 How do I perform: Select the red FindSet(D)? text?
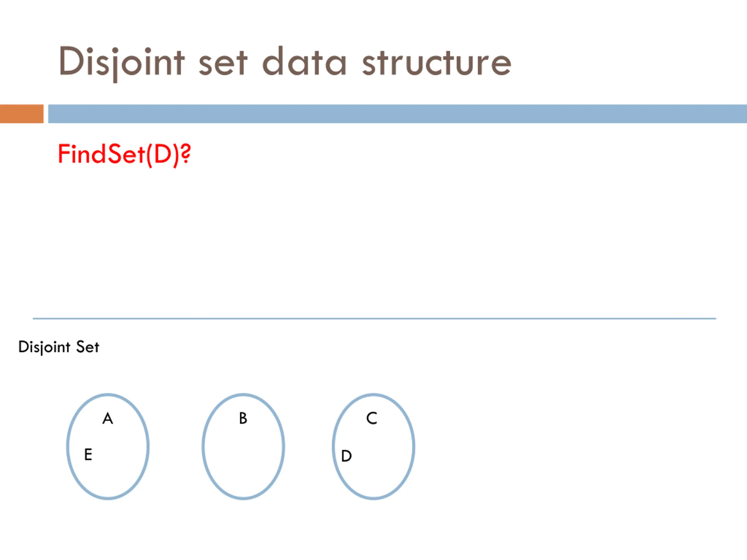coord(124,155)
